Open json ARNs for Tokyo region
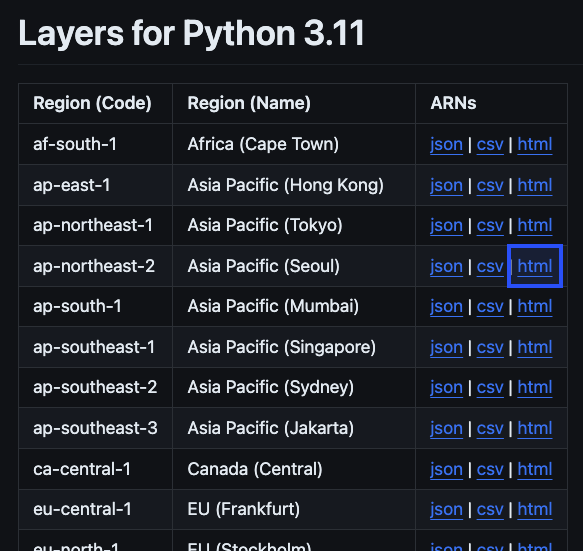The width and height of the screenshot is (583, 551). 446,225
